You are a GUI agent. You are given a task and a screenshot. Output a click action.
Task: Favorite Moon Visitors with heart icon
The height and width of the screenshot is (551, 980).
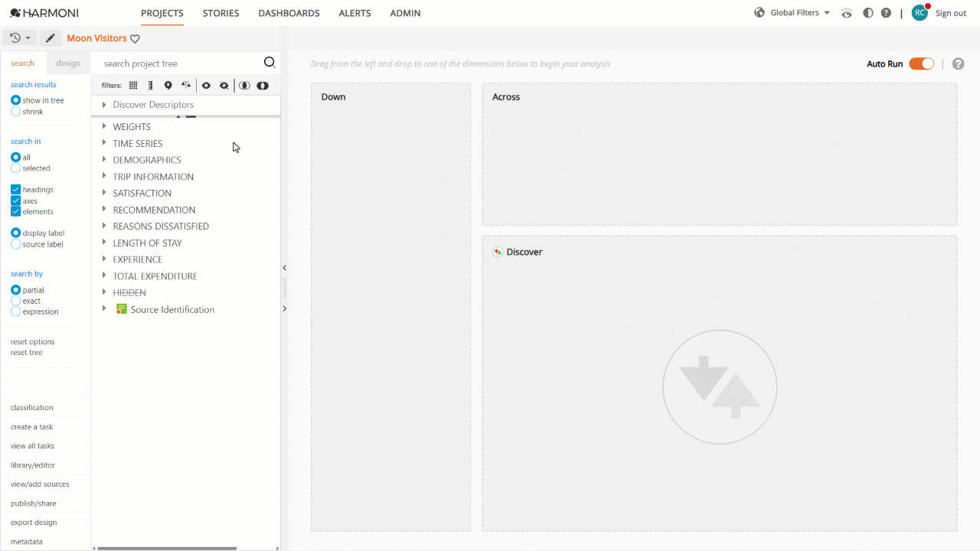[136, 39]
